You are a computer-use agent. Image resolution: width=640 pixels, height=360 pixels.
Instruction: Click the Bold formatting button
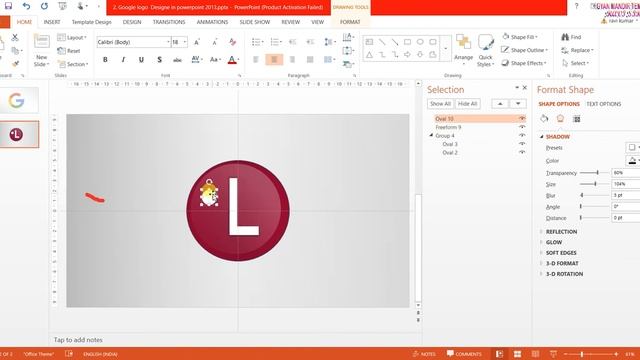(x=105, y=60)
